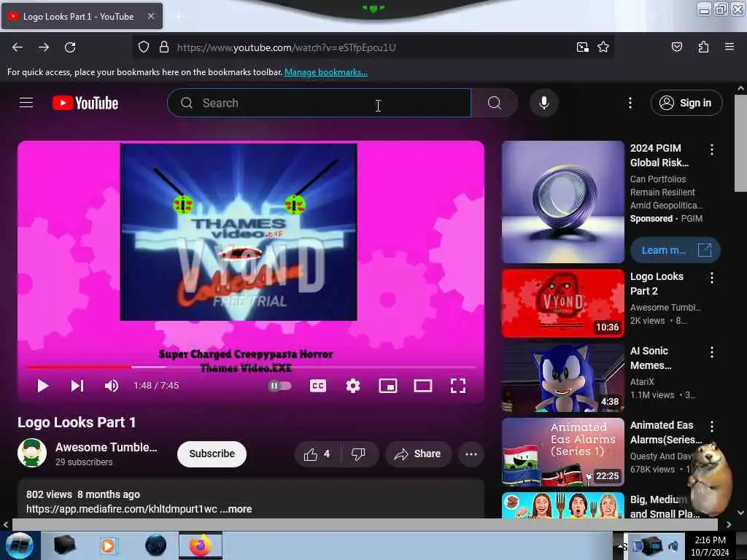Open a new browser tab
747x560 pixels.
tap(179, 17)
